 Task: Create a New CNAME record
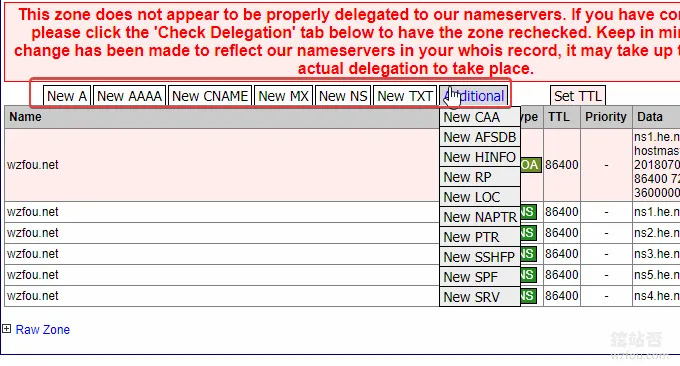click(210, 96)
